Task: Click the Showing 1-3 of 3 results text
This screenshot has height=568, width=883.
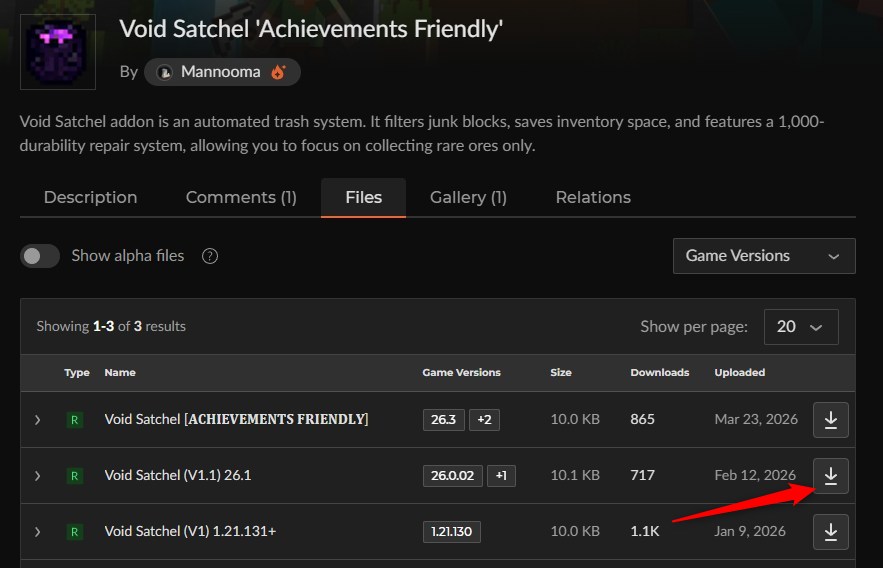Action: 111,327
